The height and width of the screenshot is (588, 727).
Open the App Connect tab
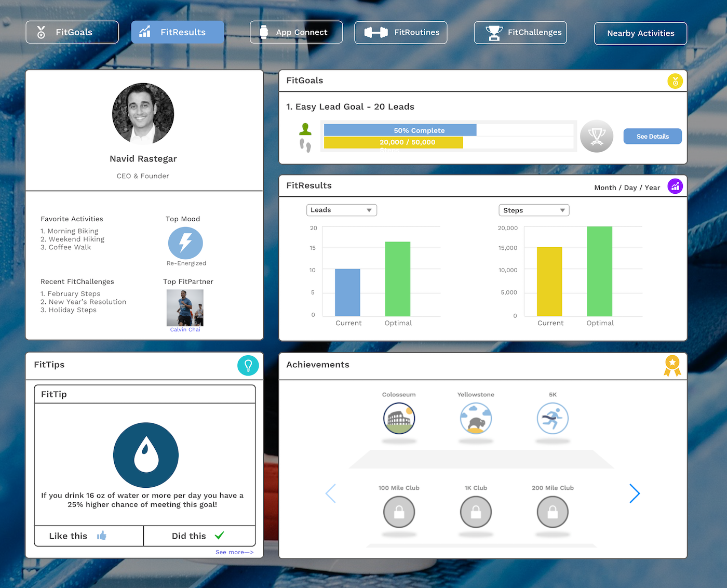point(296,32)
